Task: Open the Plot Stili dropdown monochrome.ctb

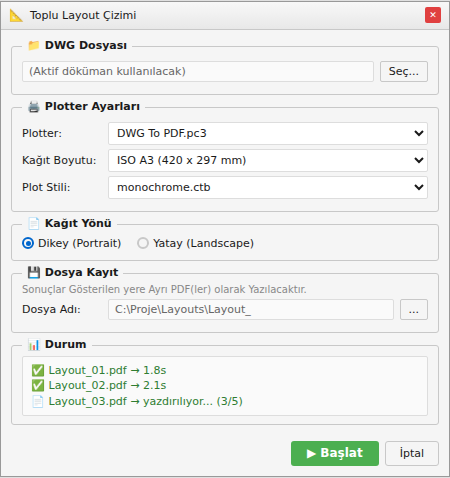Action: pyautogui.click(x=268, y=187)
